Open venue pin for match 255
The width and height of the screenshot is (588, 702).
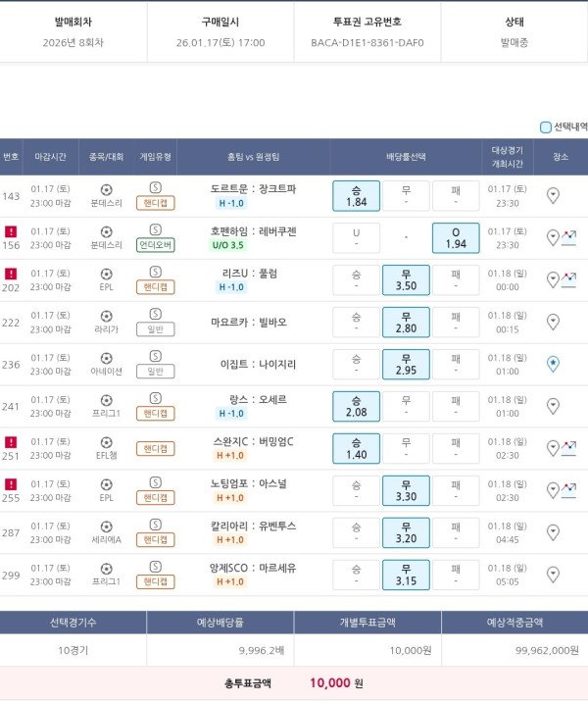pyautogui.click(x=553, y=490)
